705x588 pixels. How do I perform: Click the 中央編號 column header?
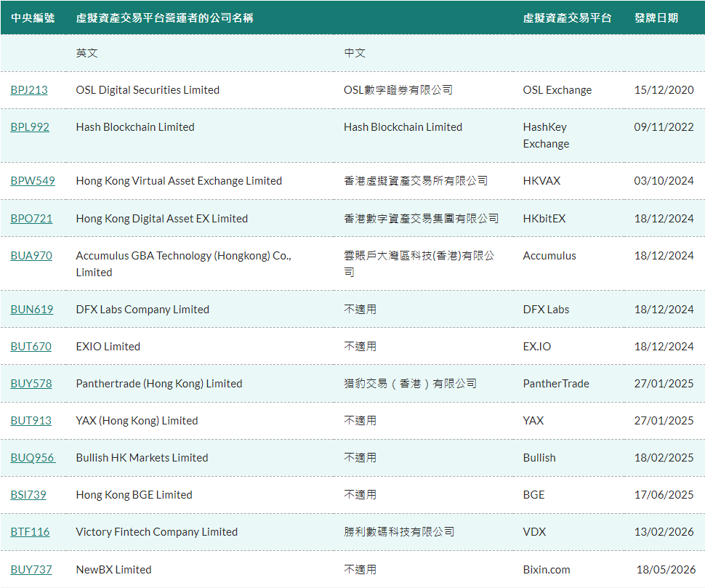click(x=33, y=18)
